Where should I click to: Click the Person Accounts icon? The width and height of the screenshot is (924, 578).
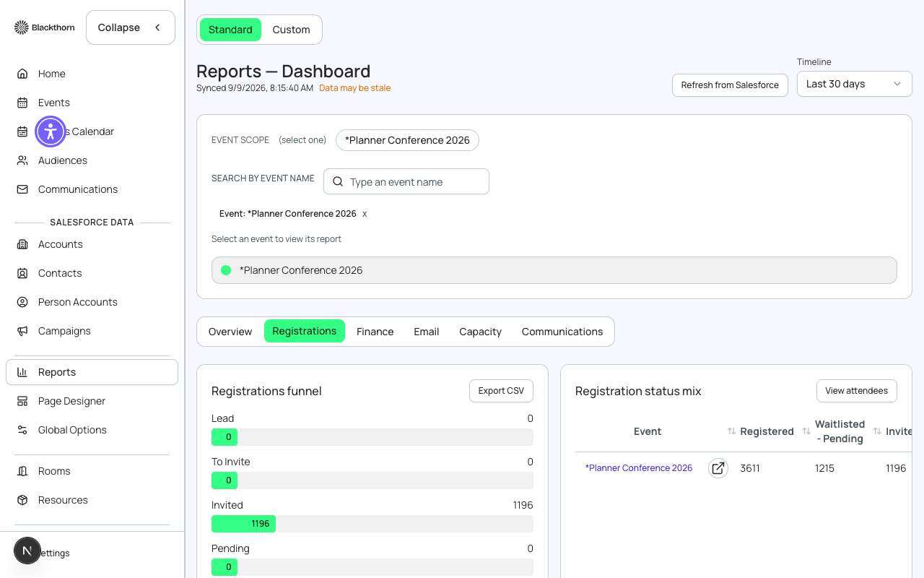(22, 302)
